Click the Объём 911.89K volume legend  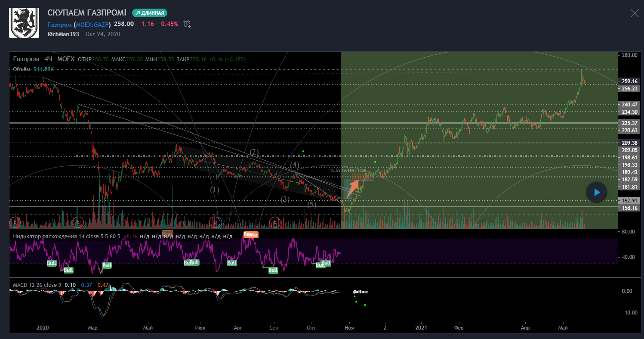(x=34, y=69)
